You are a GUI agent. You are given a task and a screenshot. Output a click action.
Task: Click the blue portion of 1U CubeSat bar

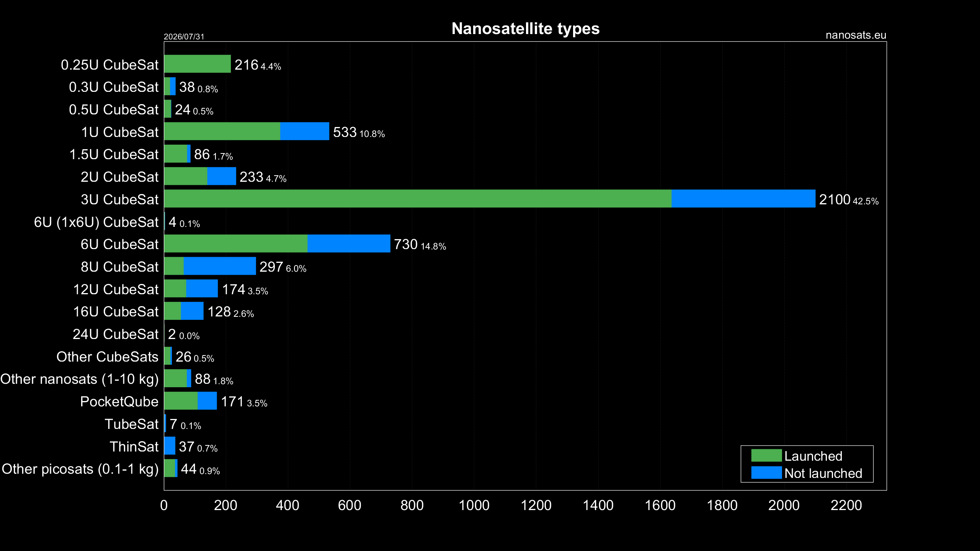tap(304, 131)
